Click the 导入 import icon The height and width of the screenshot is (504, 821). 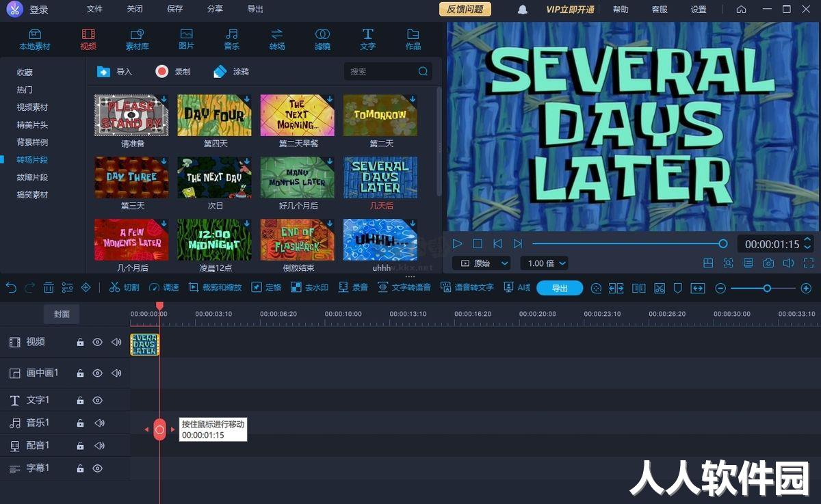pyautogui.click(x=103, y=71)
